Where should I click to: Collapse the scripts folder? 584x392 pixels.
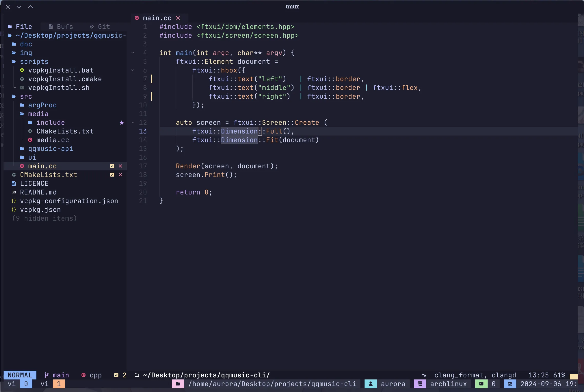[34, 61]
